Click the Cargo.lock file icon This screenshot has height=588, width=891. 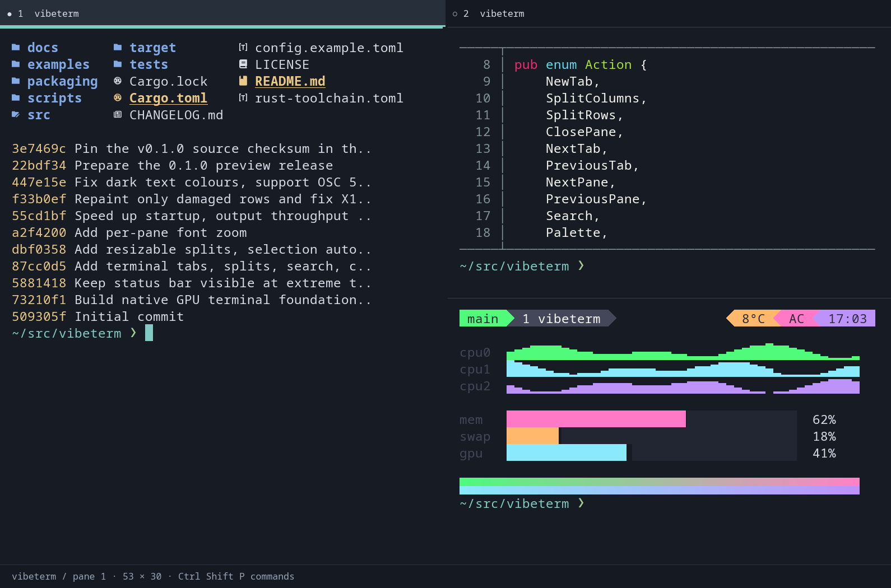tap(118, 81)
